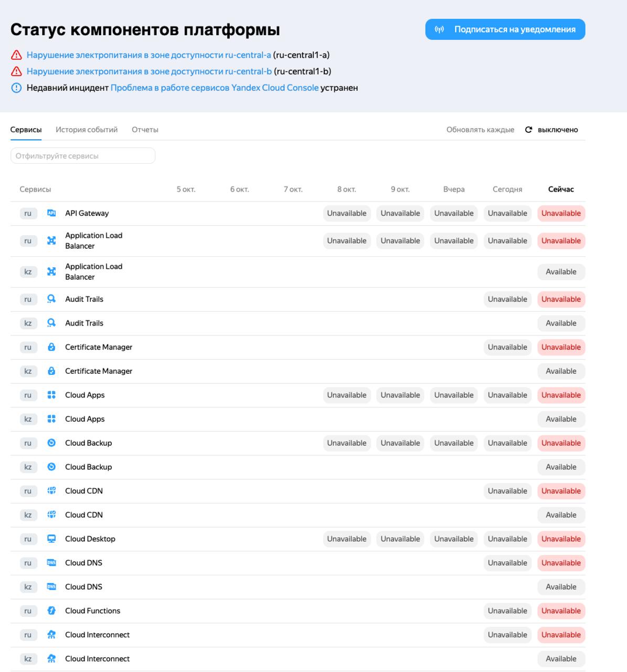Viewport: 627px width, 672px height.
Task: Click the ru Cloud Backup icon
Action: point(51,443)
